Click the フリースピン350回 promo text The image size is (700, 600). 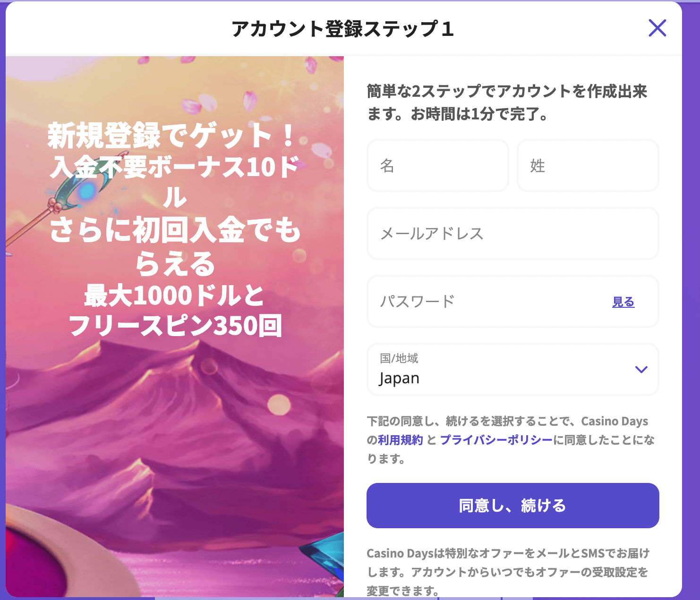pyautogui.click(x=176, y=326)
